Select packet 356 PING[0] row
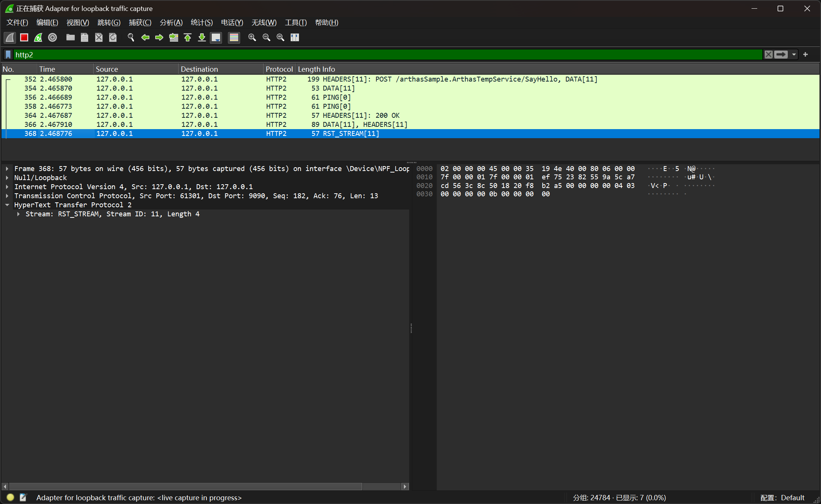The height and width of the screenshot is (504, 821). point(411,97)
